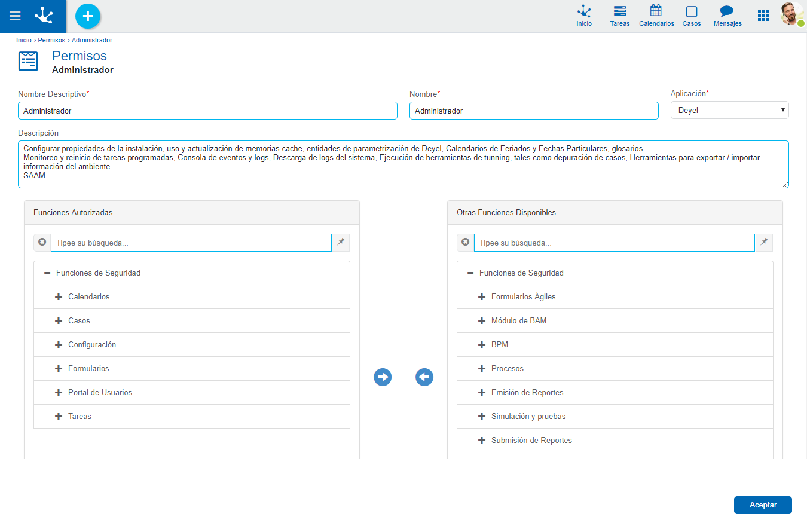Expand the Formularios node
This screenshot has height=532, width=807.
point(59,368)
